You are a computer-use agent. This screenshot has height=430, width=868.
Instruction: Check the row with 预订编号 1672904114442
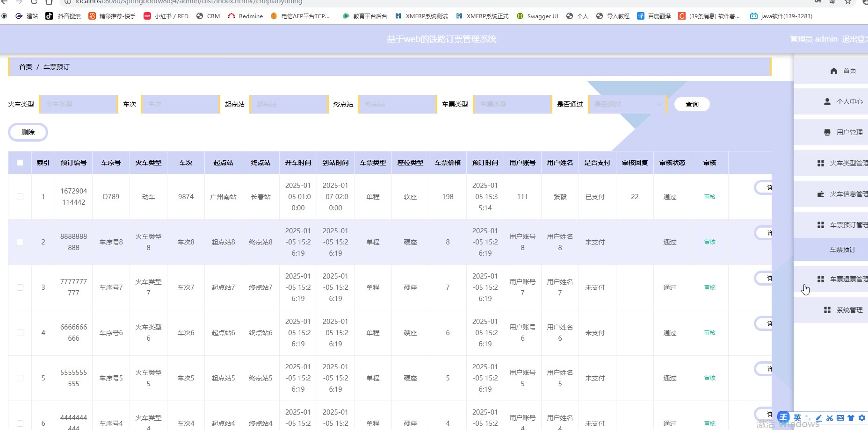click(20, 197)
